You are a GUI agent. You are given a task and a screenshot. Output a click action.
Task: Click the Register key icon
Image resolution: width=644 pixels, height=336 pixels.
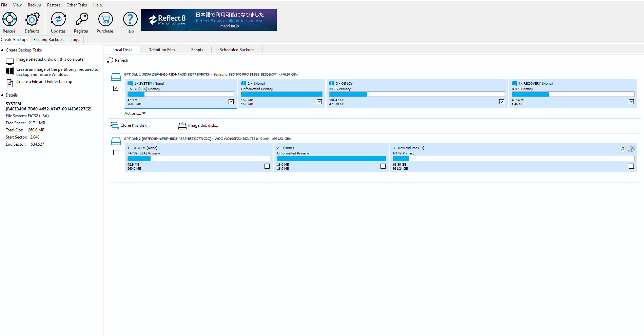81,19
